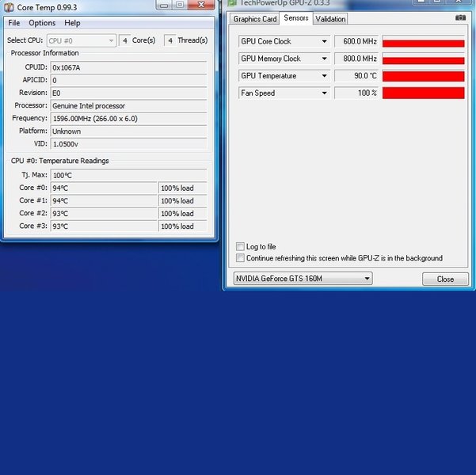
Task: Click the Revision field showing E0
Action: 129,93
